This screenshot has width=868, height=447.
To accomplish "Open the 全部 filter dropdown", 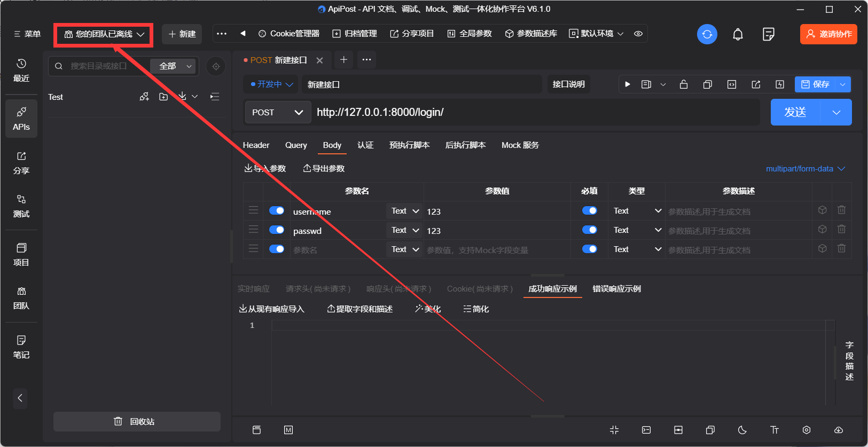I will point(175,66).
